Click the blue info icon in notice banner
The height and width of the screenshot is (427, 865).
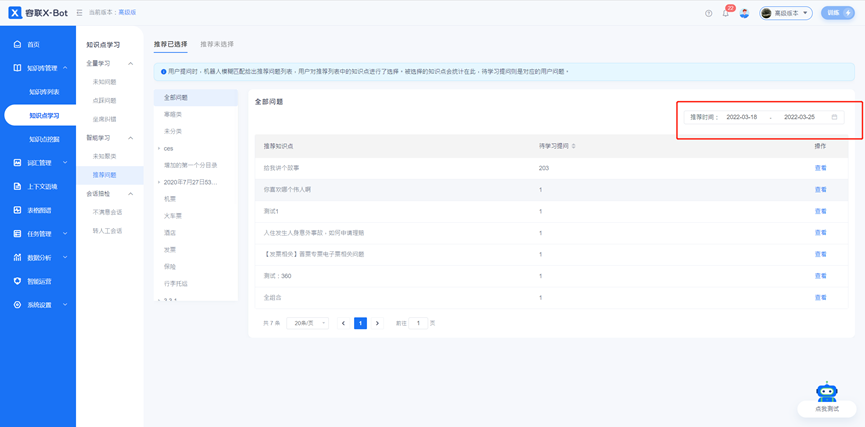pos(163,72)
